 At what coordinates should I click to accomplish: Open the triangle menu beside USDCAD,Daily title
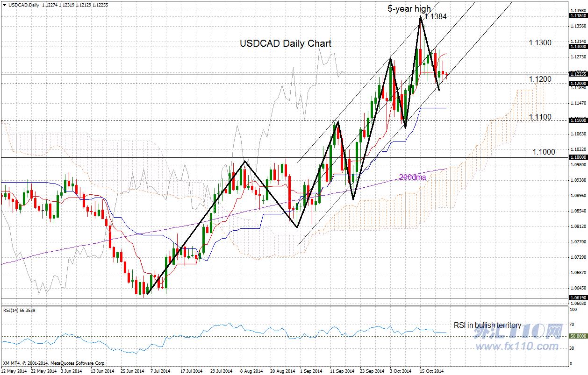(4, 4)
